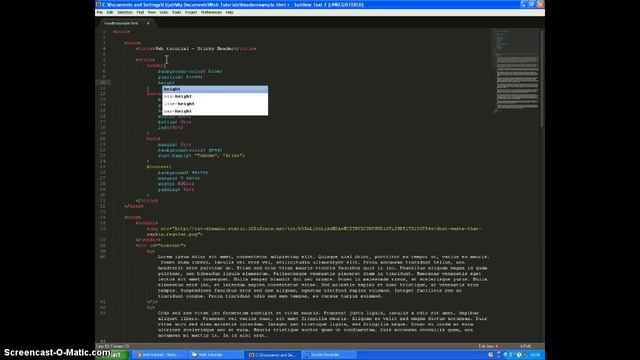Select the headerexample.html file tab

(121, 23)
